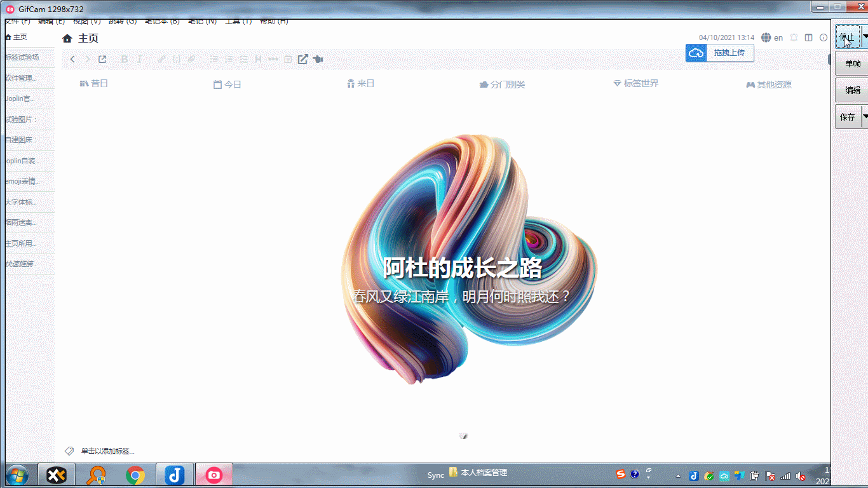868x488 pixels.
Task: Open the 笔记本 (B) menu
Action: pos(162,22)
